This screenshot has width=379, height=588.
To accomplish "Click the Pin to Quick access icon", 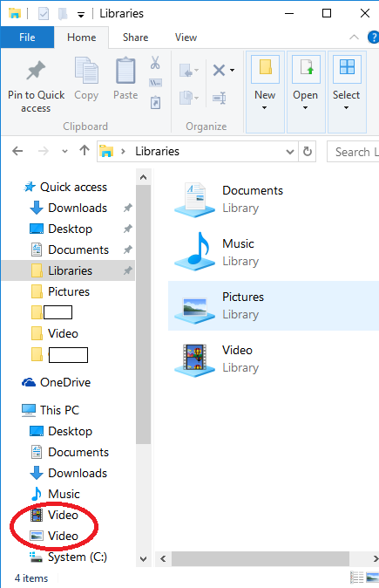I will [x=36, y=70].
